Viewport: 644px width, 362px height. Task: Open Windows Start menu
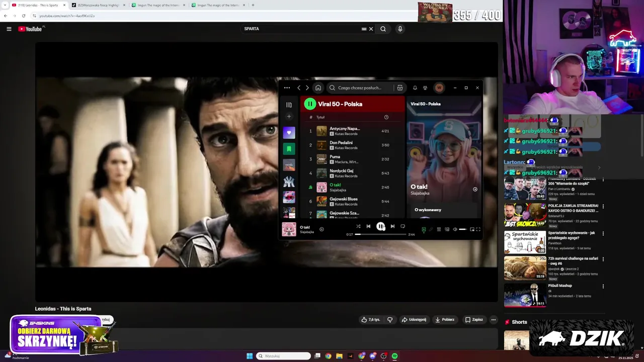coord(250,356)
